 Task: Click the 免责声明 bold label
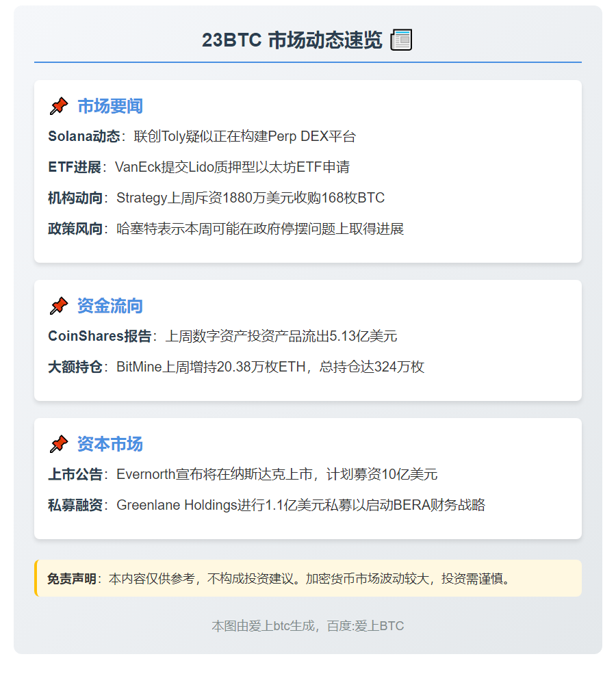tap(71, 579)
